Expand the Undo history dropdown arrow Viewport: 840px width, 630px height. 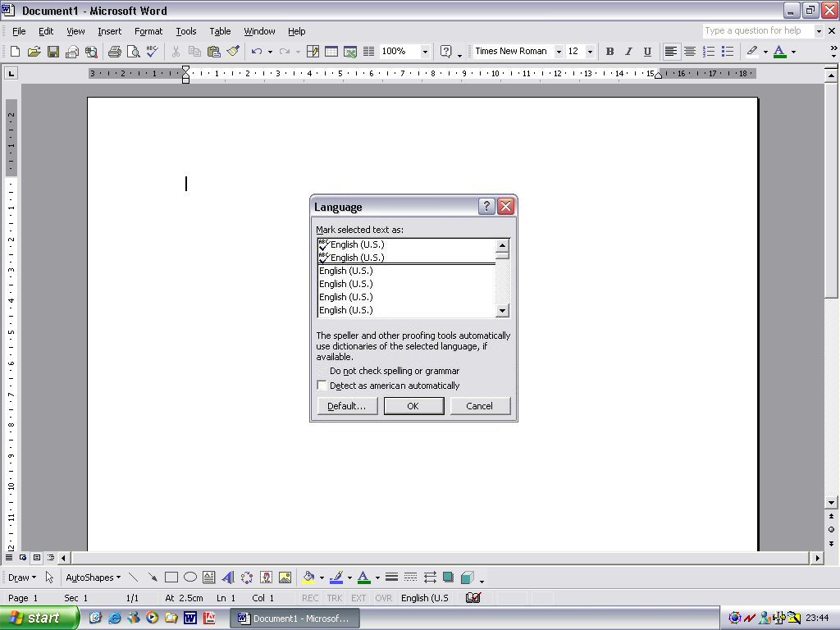coord(270,52)
